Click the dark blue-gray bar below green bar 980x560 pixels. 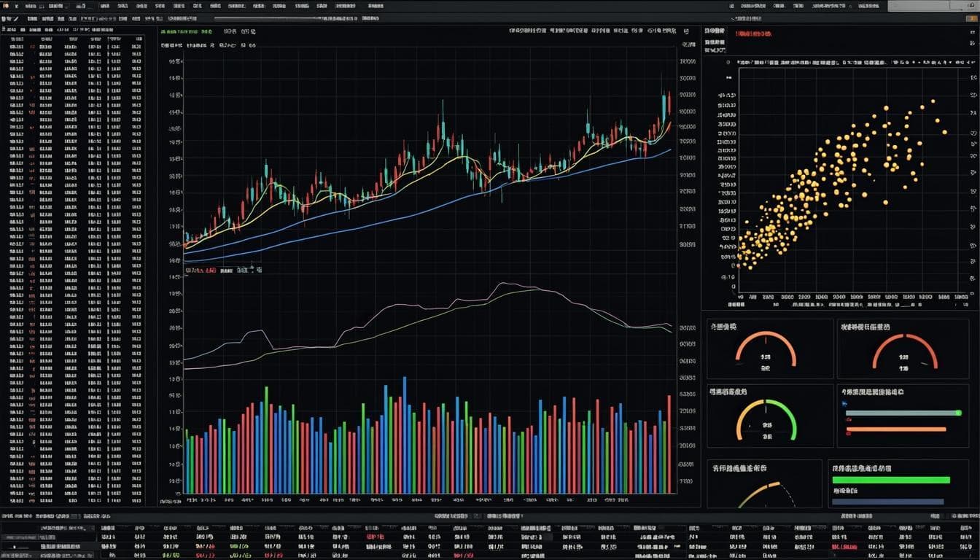(887, 502)
